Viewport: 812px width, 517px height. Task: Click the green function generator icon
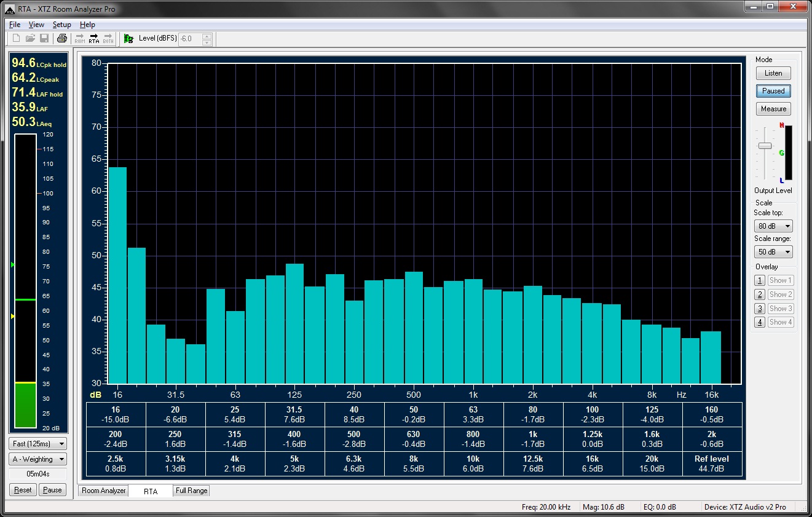click(128, 39)
